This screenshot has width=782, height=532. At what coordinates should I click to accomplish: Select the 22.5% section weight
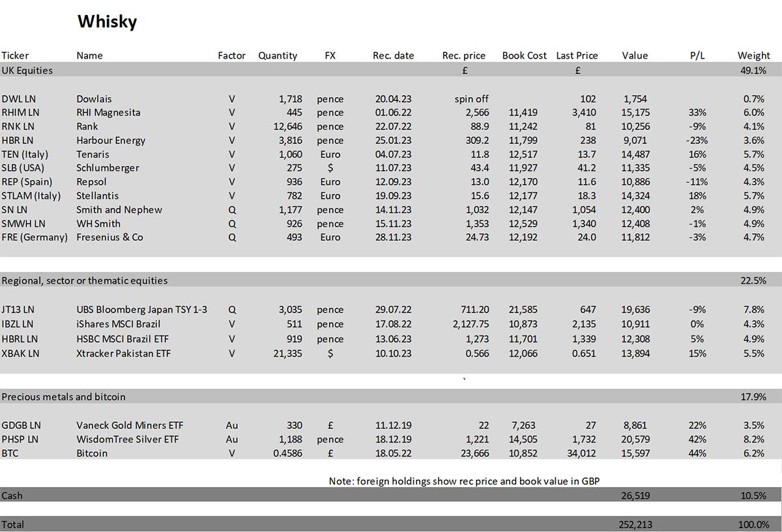[x=753, y=280]
